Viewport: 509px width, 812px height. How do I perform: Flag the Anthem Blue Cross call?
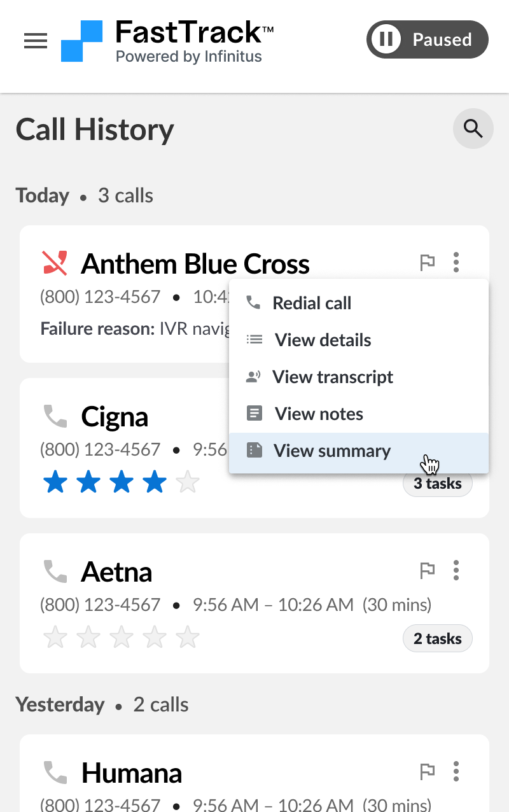[428, 262]
